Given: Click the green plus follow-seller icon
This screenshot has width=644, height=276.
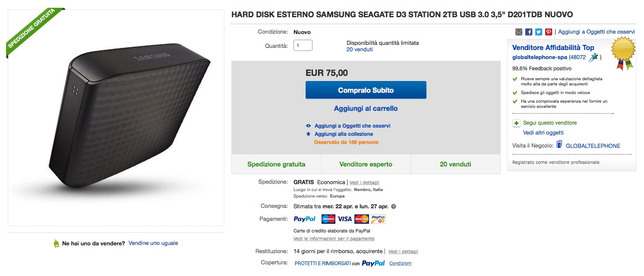Looking at the screenshot, I should [x=516, y=123].
